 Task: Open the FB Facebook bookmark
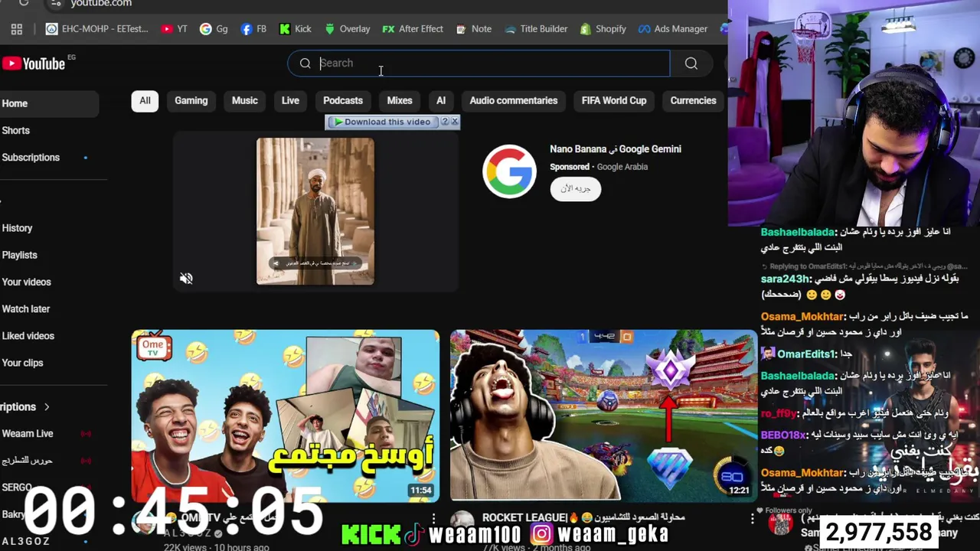point(253,29)
